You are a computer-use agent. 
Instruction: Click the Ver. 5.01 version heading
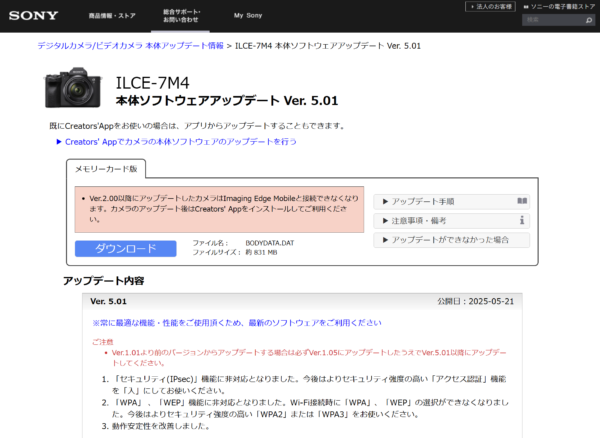pos(108,301)
